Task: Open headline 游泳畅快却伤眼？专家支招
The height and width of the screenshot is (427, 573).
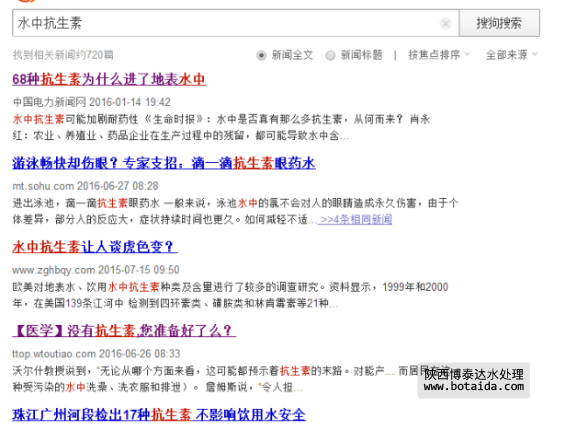Action: pyautogui.click(x=164, y=163)
